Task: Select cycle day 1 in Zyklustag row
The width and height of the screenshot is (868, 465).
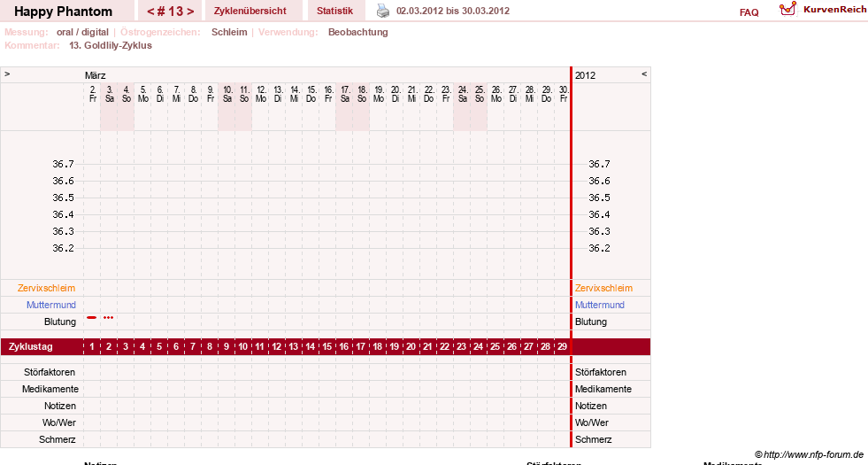Action: point(92,346)
